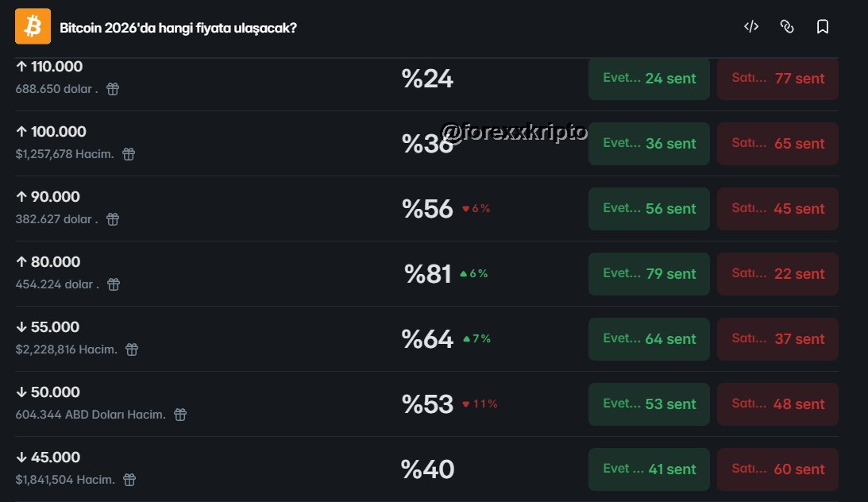The image size is (868, 502).
Task: Choose Evet 64 sent for 55.000
Action: 649,339
